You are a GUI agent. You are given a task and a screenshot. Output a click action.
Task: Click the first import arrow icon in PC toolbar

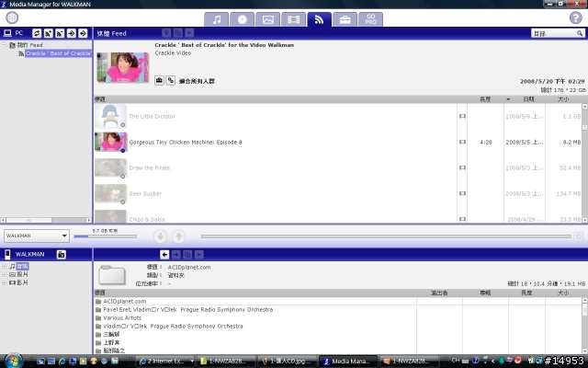(72, 33)
